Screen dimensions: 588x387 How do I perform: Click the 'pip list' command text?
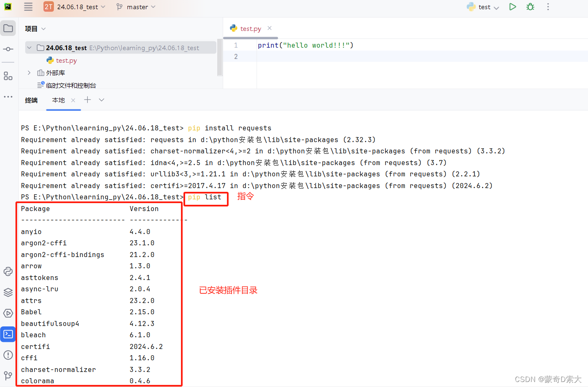pos(204,197)
